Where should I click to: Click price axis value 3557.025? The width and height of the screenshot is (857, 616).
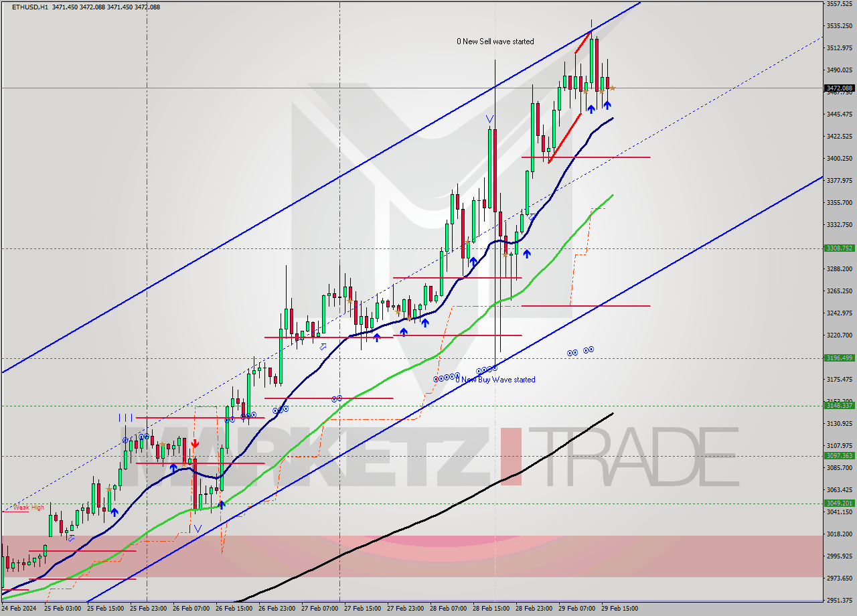839,4
